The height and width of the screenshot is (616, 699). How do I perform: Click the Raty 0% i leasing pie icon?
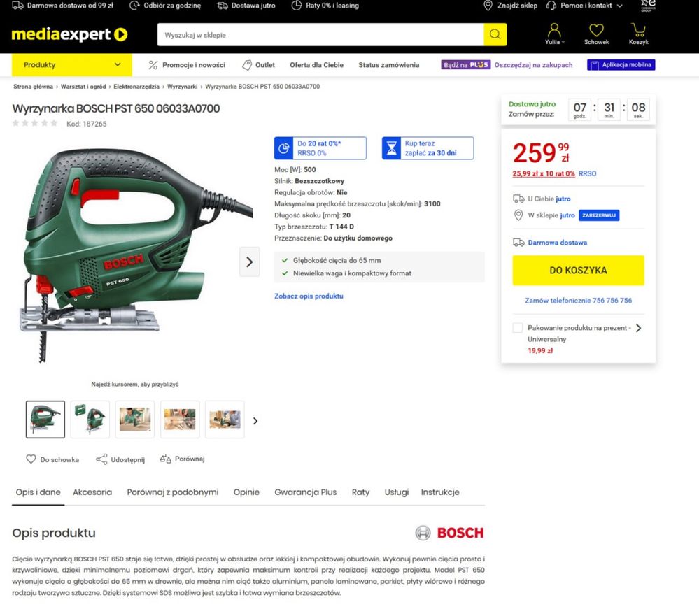(297, 6)
